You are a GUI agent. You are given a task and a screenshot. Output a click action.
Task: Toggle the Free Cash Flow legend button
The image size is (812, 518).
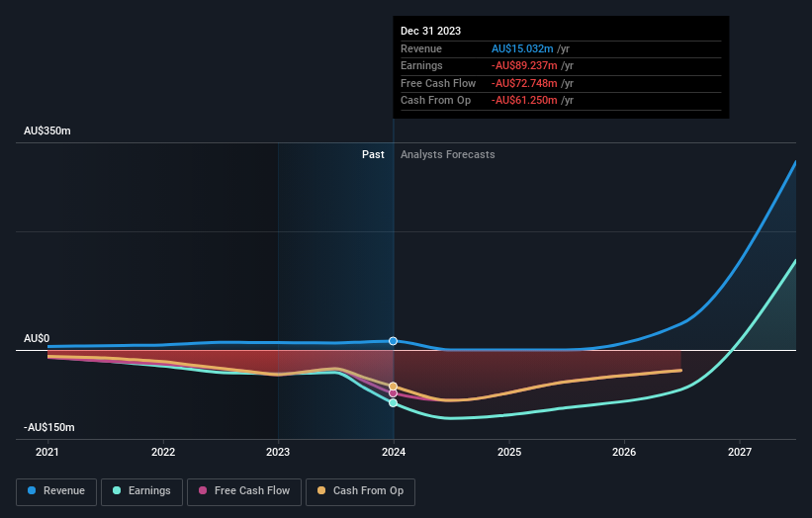(244, 491)
